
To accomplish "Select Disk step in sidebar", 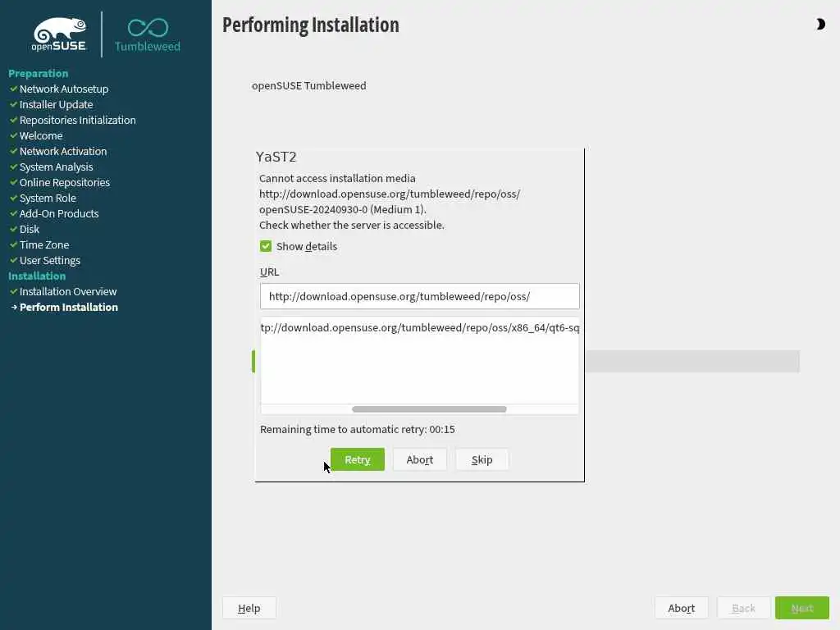I will click(x=30, y=229).
